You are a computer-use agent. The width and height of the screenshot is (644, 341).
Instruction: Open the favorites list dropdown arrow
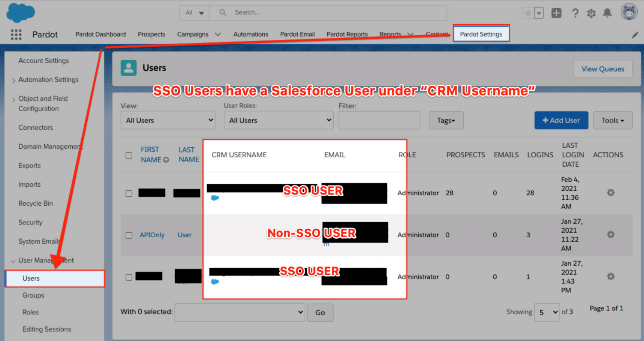(539, 13)
